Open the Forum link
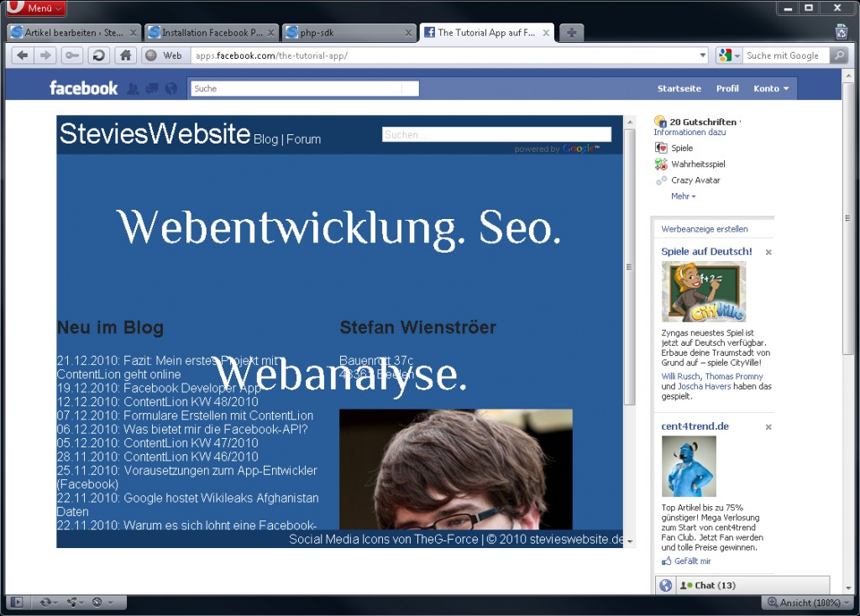860x616 pixels. [x=303, y=139]
